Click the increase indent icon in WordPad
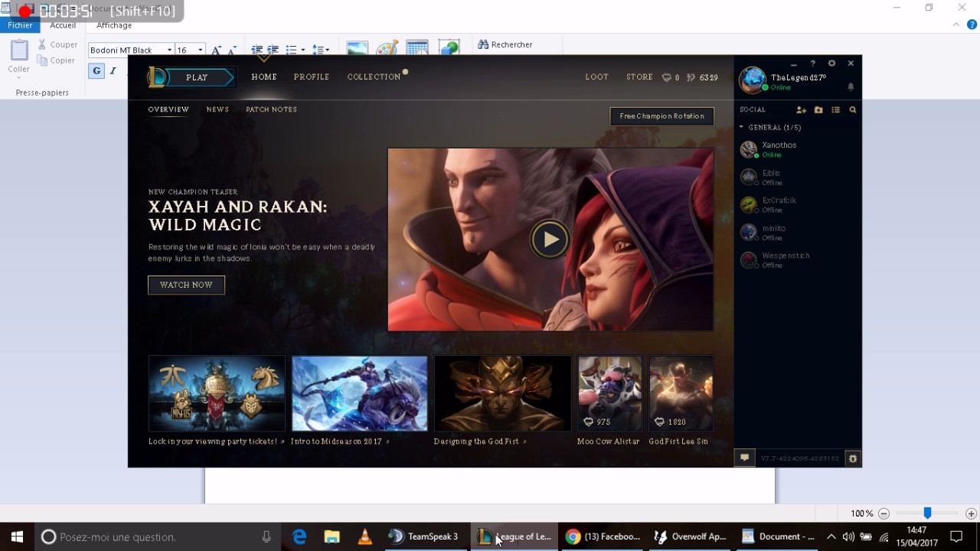980x551 pixels. [273, 50]
